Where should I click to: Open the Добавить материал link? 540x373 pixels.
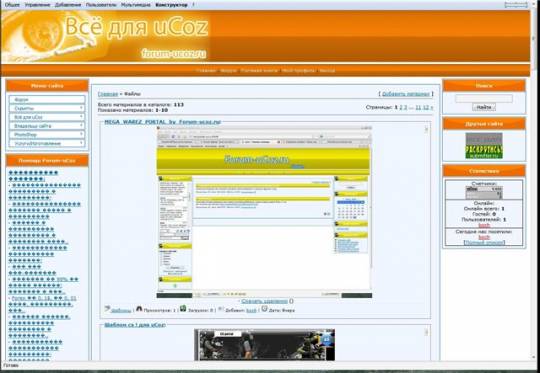406,94
